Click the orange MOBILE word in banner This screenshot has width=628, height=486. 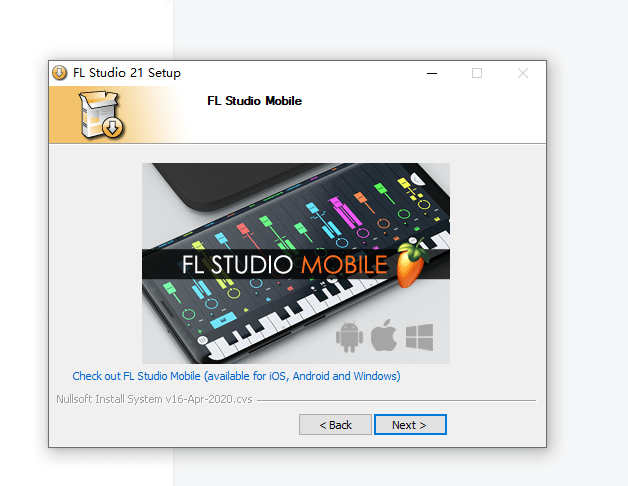pyautogui.click(x=344, y=264)
